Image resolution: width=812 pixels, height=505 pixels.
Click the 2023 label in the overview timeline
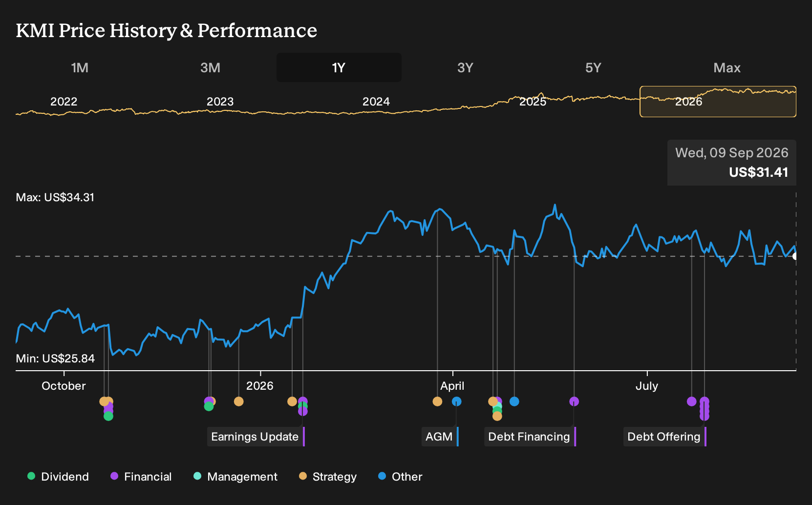220,102
